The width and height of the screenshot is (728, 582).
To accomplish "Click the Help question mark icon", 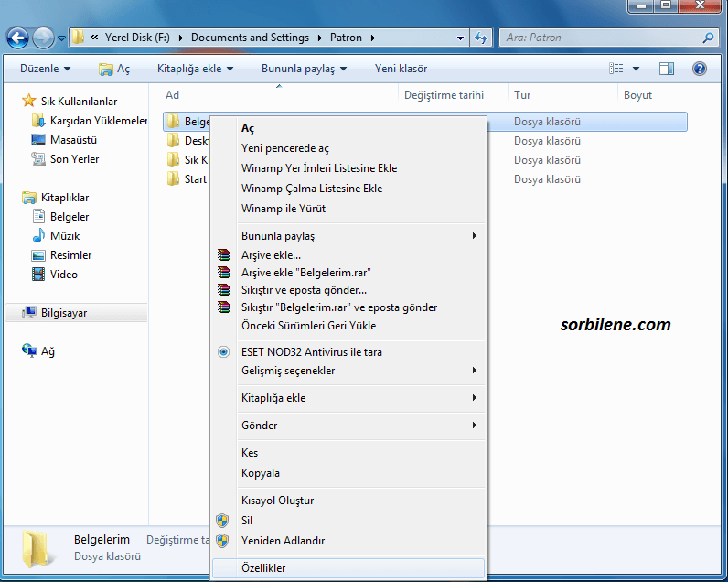I will coord(700,69).
